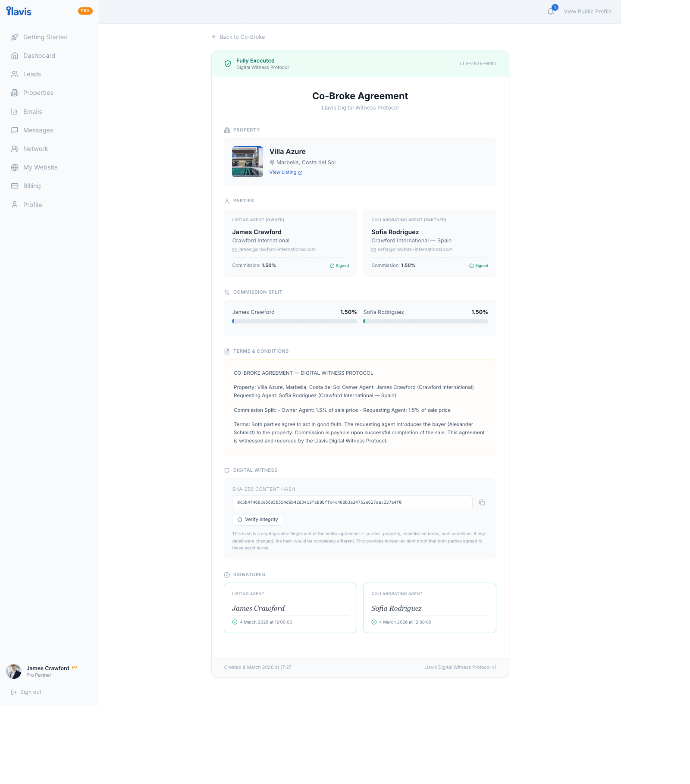Viewport: 690px width, 784px height.
Task: Open the Properties section
Action: click(x=38, y=92)
